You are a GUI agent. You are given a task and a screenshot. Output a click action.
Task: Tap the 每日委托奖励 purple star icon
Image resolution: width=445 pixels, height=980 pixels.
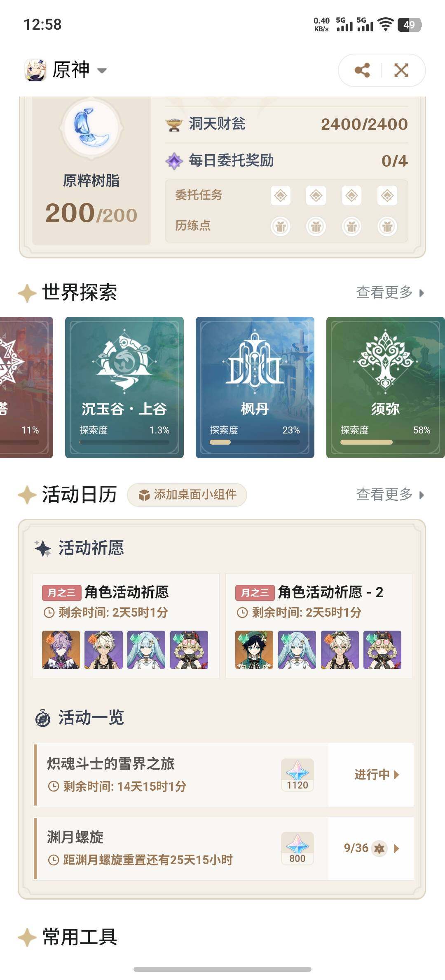point(174,161)
